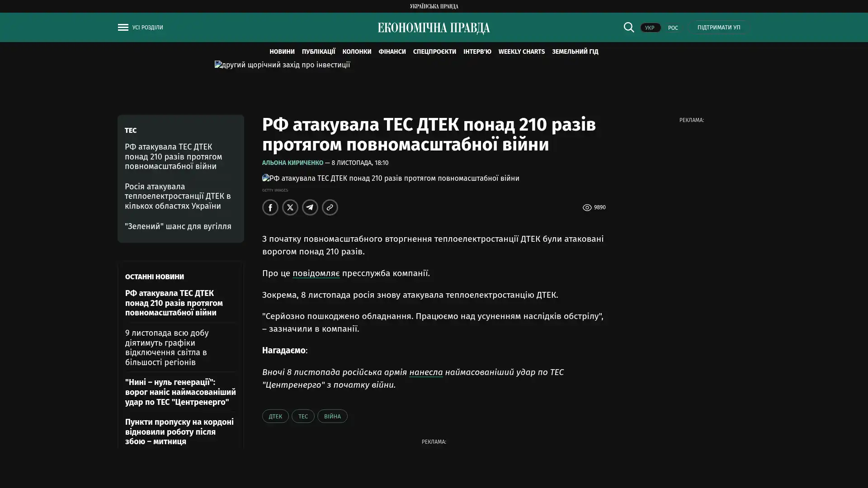The height and width of the screenshot is (488, 868).
Task: Share article on X (Twitter)
Action: [290, 207]
